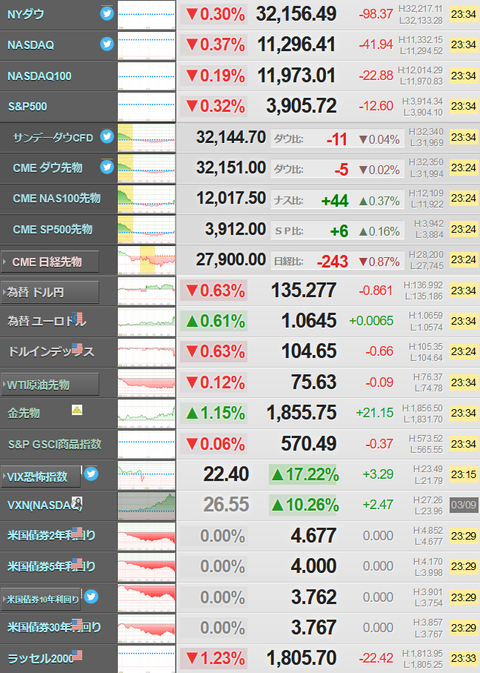480x673 pixels.
Task: Click the 03/09 date on VXN row
Action: click(464, 505)
